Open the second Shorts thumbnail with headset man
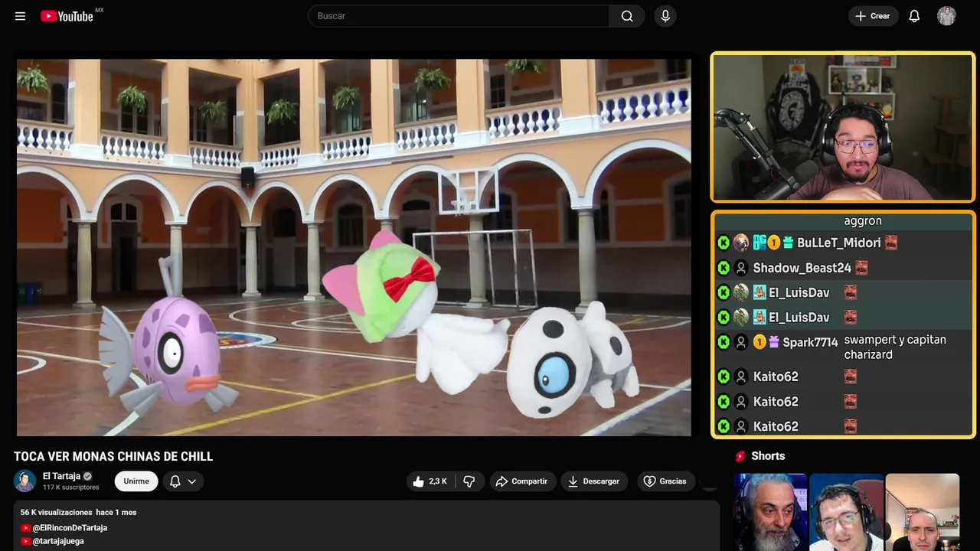 point(846,512)
